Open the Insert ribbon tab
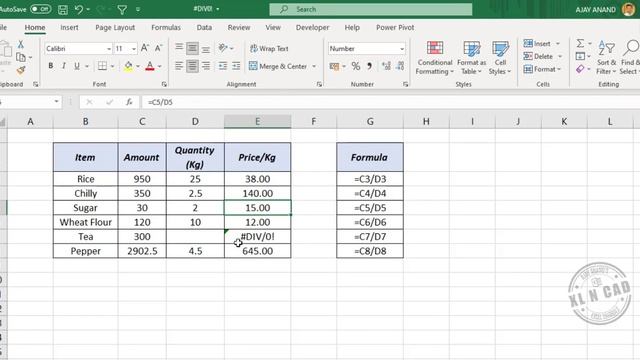The image size is (640, 360). 69,27
